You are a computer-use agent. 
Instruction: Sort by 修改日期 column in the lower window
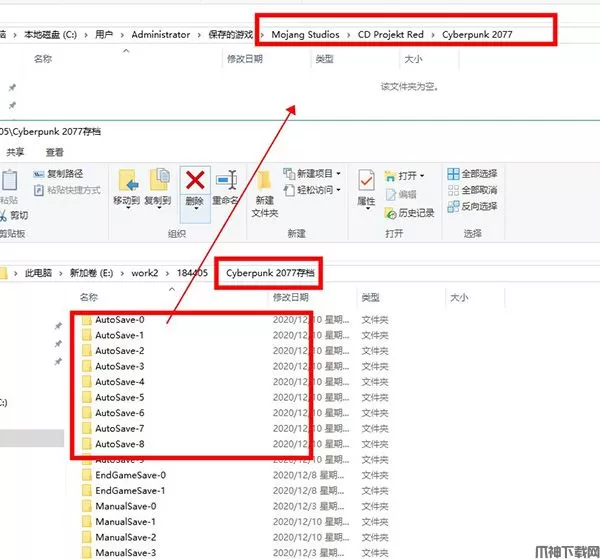pos(290,297)
